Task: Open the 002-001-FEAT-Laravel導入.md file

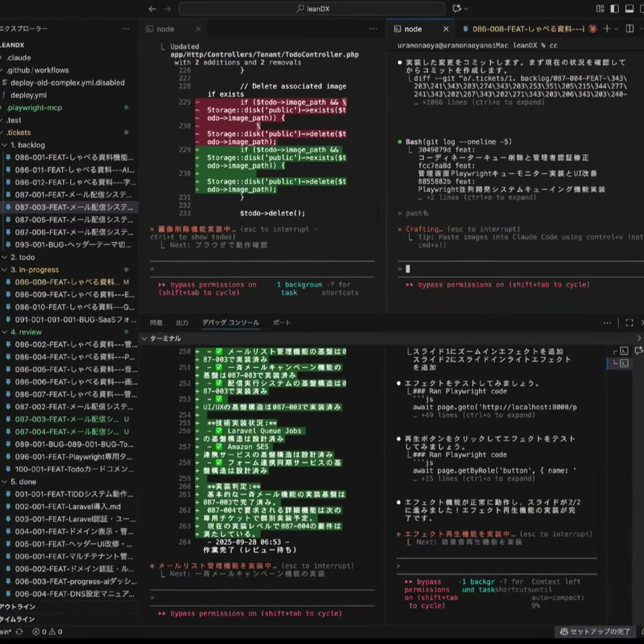Action: coord(68,507)
